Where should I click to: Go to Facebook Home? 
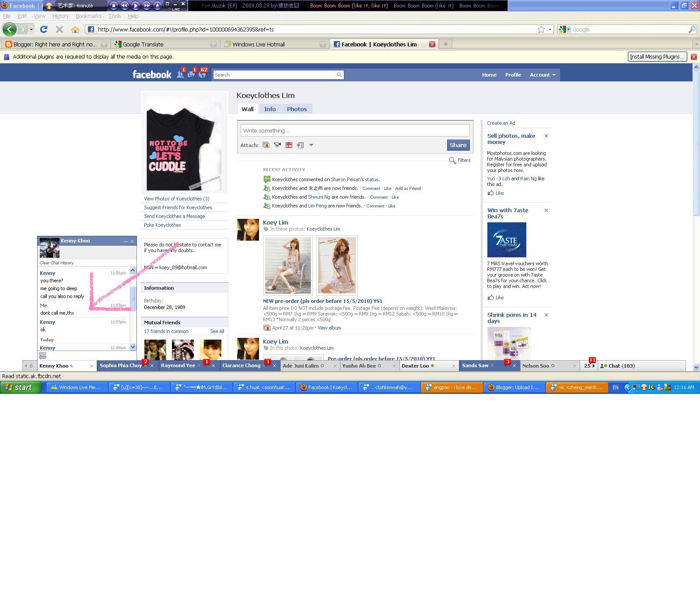(x=489, y=75)
